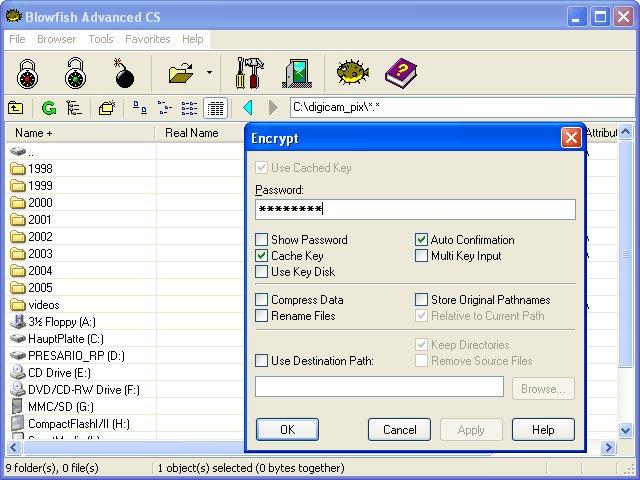This screenshot has width=640, height=480.
Task: Open the dropdown arrow beside folder icon
Action: (209, 73)
